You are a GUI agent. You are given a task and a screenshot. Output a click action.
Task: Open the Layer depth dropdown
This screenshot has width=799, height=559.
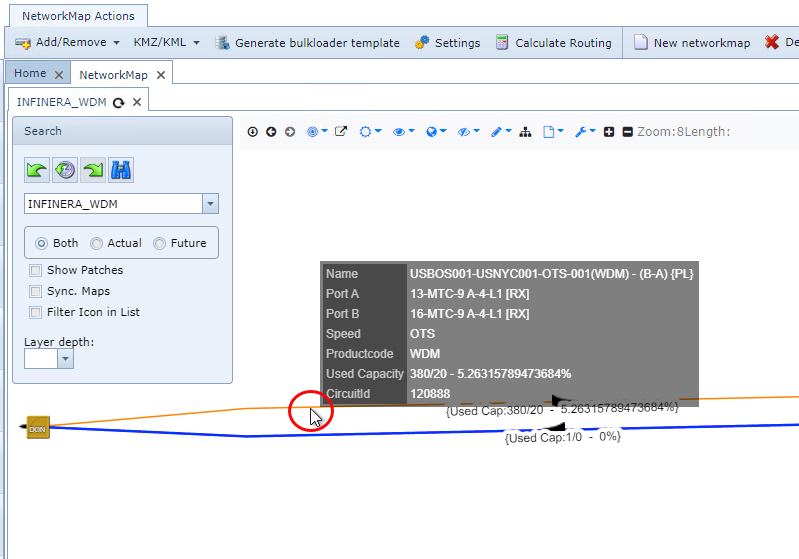tap(66, 359)
